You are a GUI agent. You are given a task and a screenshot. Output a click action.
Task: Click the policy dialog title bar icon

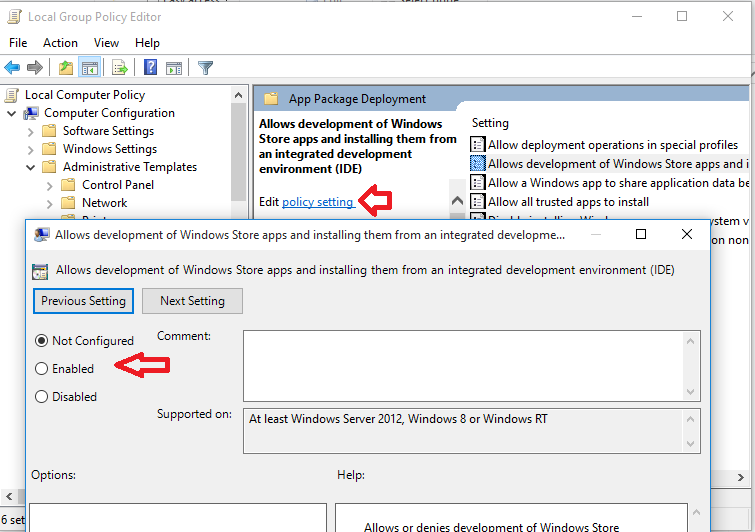pyautogui.click(x=41, y=235)
